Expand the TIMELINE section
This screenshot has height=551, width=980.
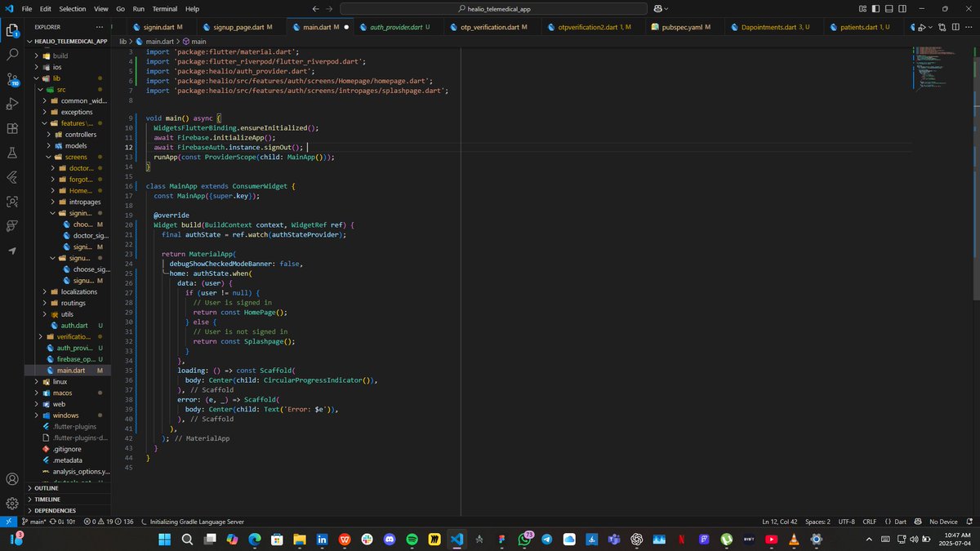click(67, 499)
